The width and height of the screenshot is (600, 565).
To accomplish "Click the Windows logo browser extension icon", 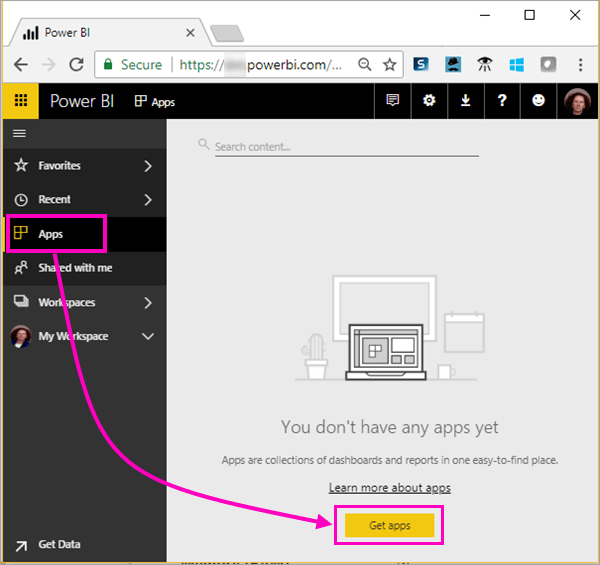I will (x=517, y=64).
